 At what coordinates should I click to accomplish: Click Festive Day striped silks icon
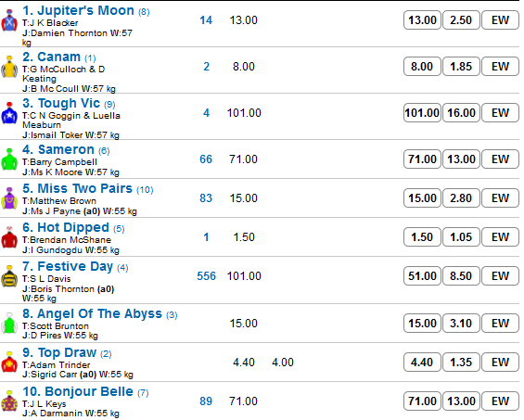tap(9, 276)
